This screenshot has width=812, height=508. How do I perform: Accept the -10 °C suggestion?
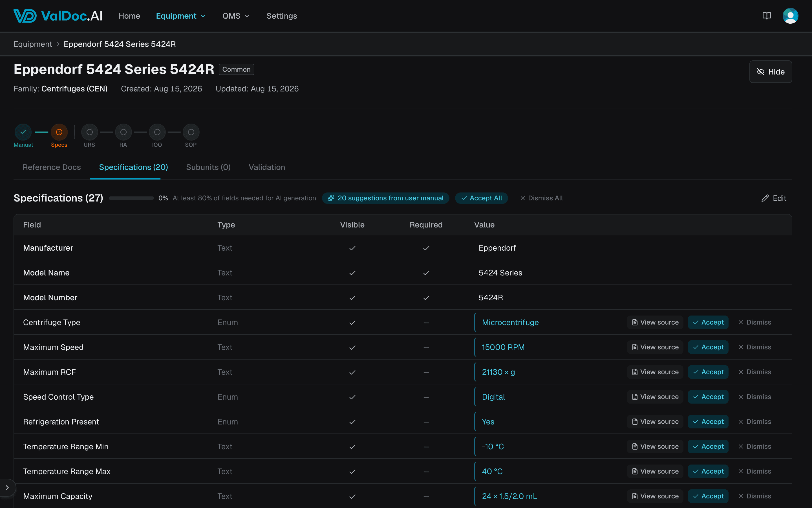pos(708,446)
